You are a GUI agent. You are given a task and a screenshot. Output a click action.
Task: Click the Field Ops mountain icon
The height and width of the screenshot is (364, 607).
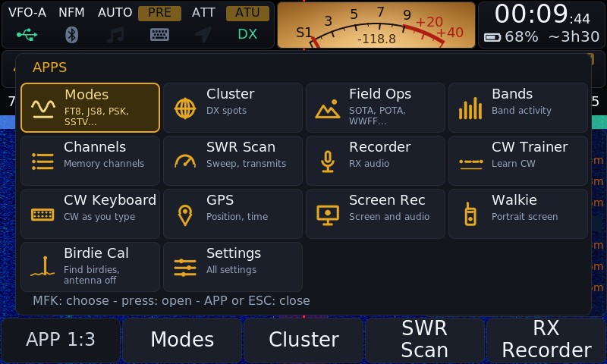328,108
